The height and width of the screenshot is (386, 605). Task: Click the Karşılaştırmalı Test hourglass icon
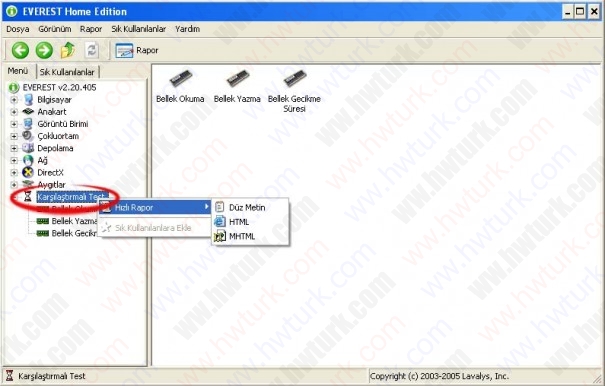click(28, 197)
